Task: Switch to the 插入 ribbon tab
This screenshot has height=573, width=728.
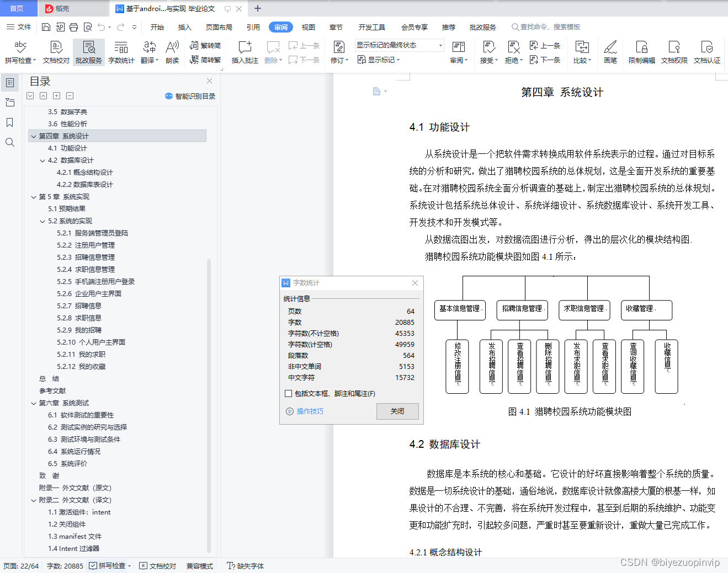Action: 185,27
